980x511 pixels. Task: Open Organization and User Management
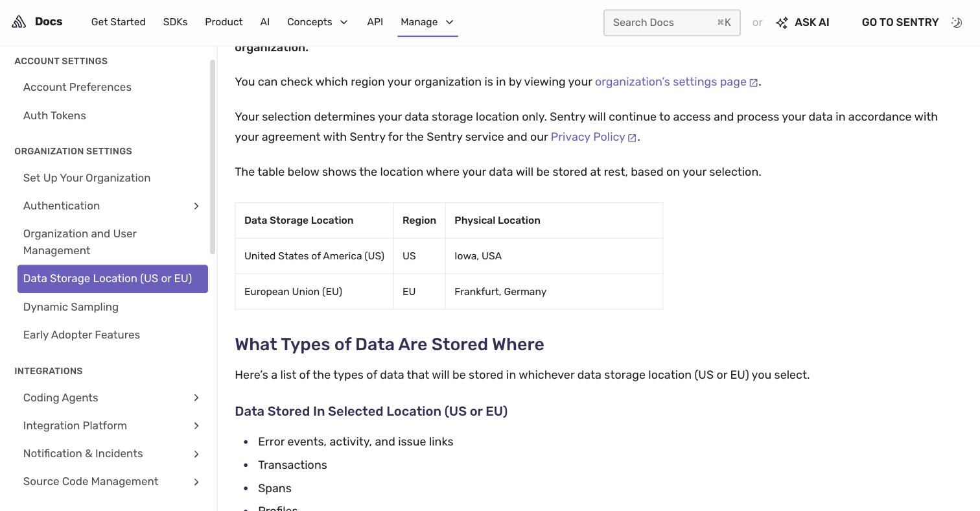(80, 242)
